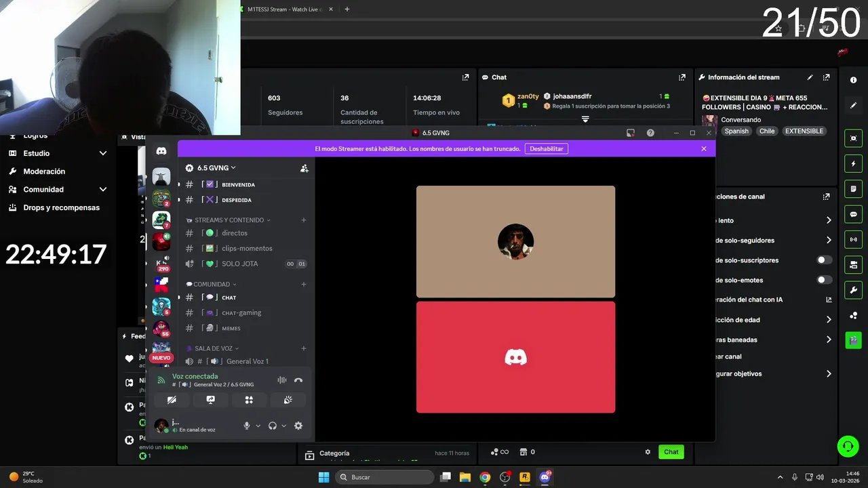
Task: Open the noise suppression waveform icon
Action: (x=281, y=380)
